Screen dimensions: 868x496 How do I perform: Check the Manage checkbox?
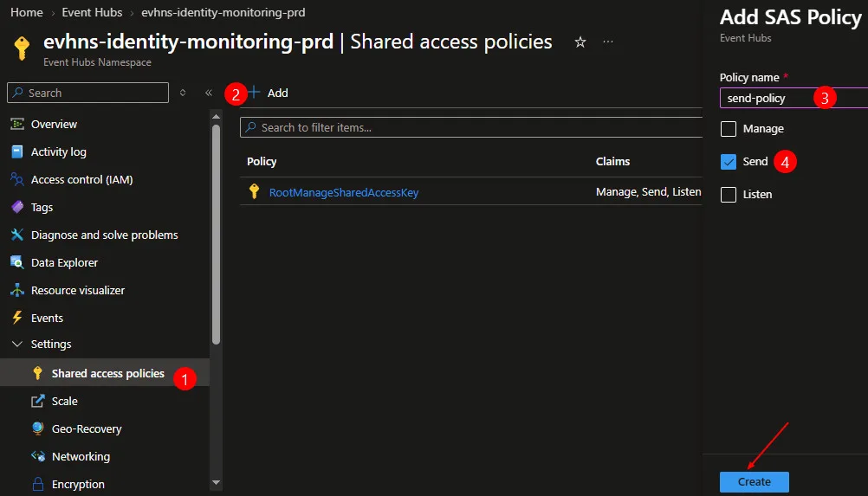729,129
